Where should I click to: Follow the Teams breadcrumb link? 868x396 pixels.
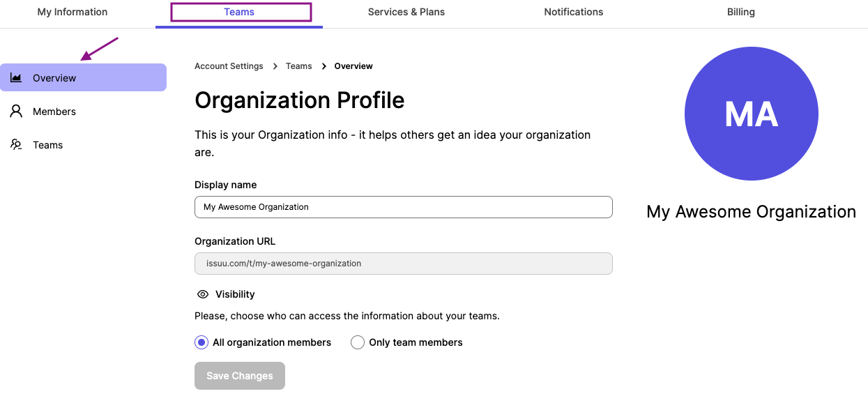point(299,66)
